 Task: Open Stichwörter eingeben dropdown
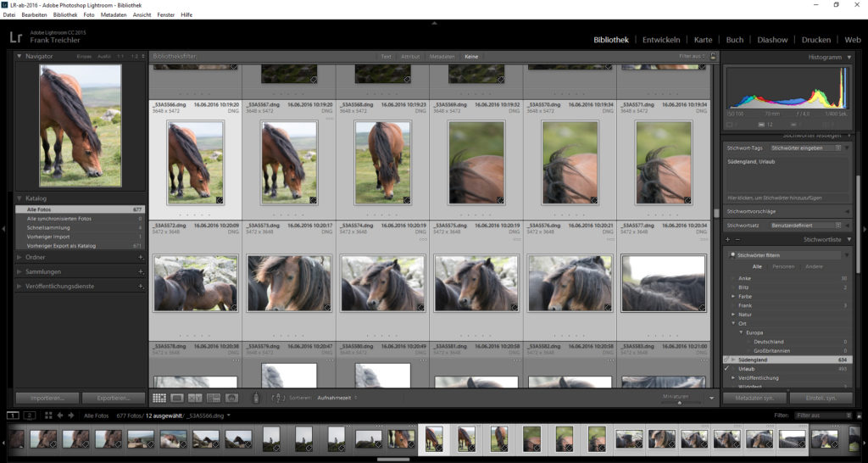[x=806, y=148]
